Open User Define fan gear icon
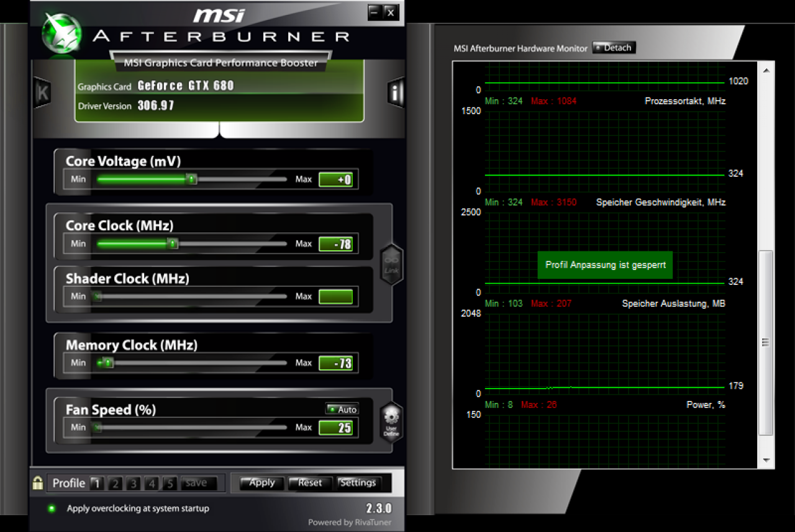The width and height of the screenshot is (795, 532). pos(391,422)
